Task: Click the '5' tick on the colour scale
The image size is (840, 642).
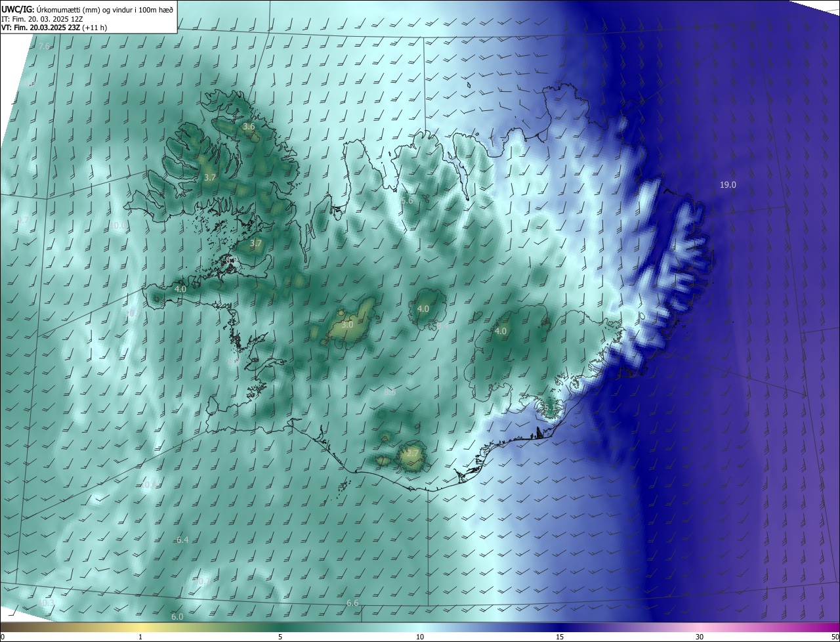Action: pyautogui.click(x=280, y=637)
